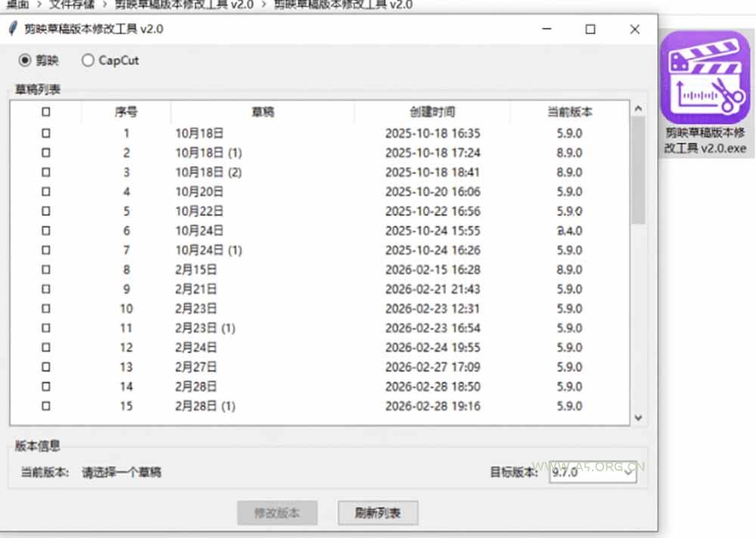Click the last 剪映草稿版本修改工具 v2.0 breadcrumb segment
Image resolution: width=756 pixels, height=538 pixels.
[x=343, y=5]
